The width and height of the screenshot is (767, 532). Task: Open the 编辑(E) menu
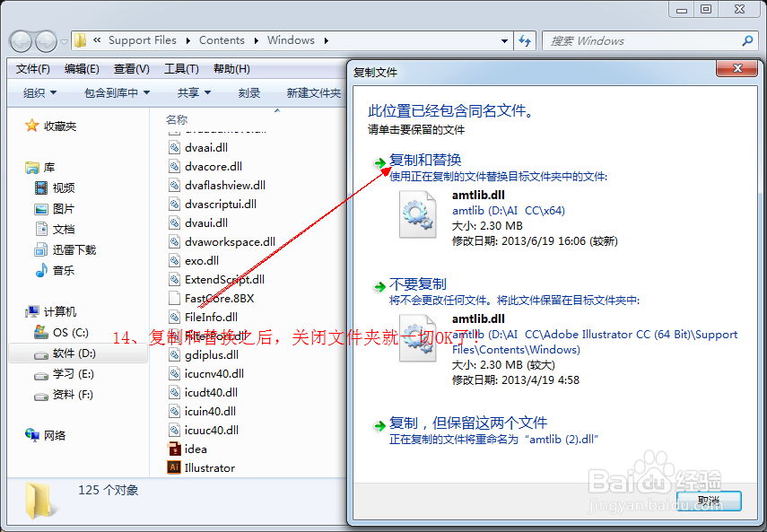point(82,69)
